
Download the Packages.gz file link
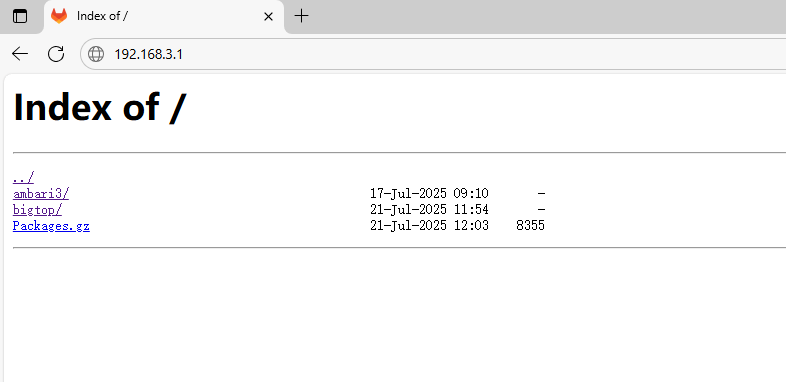click(51, 226)
